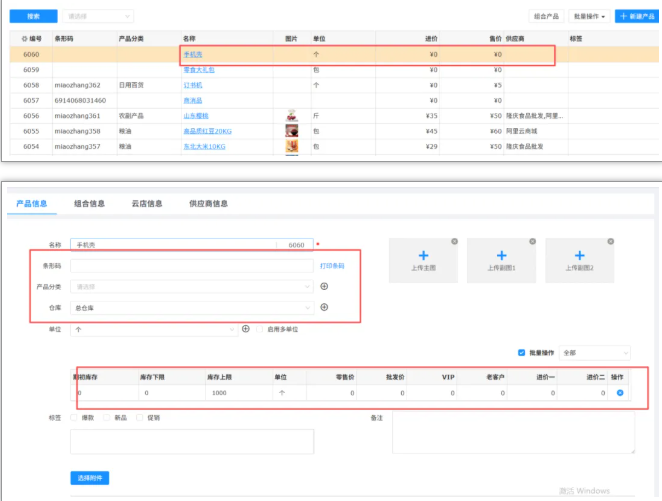The image size is (662, 501).
Task: Click the 上传副图2 plus icon
Action: pos(579,256)
